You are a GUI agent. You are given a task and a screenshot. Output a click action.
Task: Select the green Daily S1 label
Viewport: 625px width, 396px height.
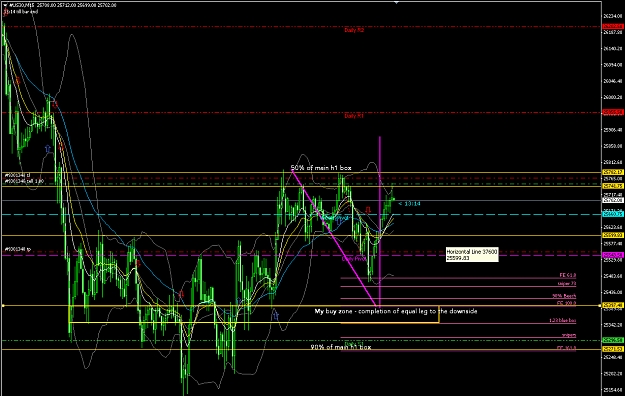[x=354, y=344]
